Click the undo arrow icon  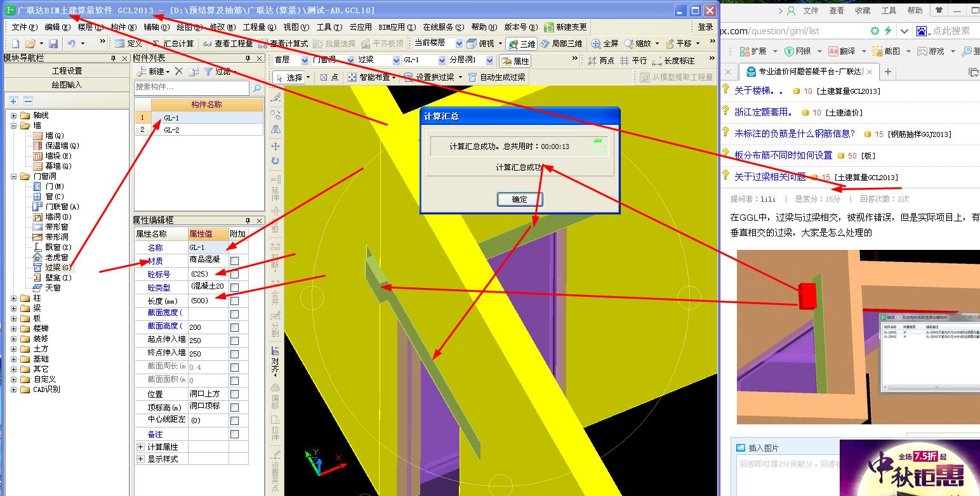72,43
